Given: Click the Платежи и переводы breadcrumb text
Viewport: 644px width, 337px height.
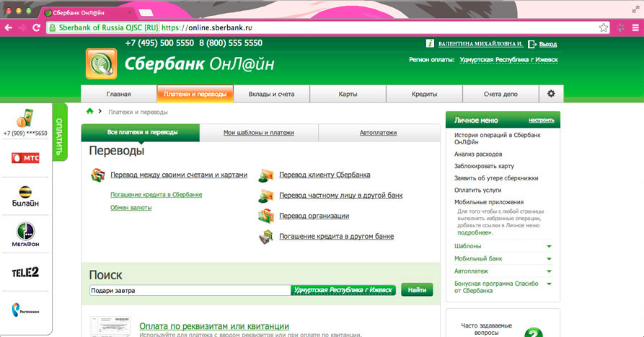Looking at the screenshot, I should (138, 112).
